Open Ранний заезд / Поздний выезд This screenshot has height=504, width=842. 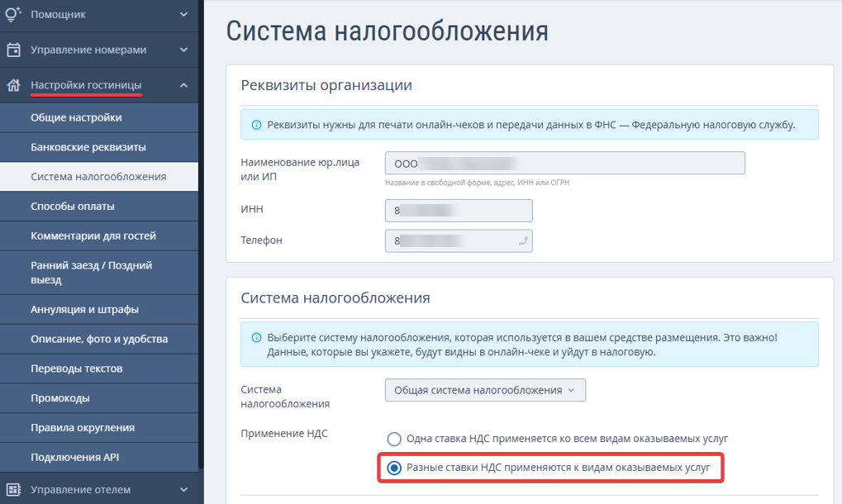(99, 273)
